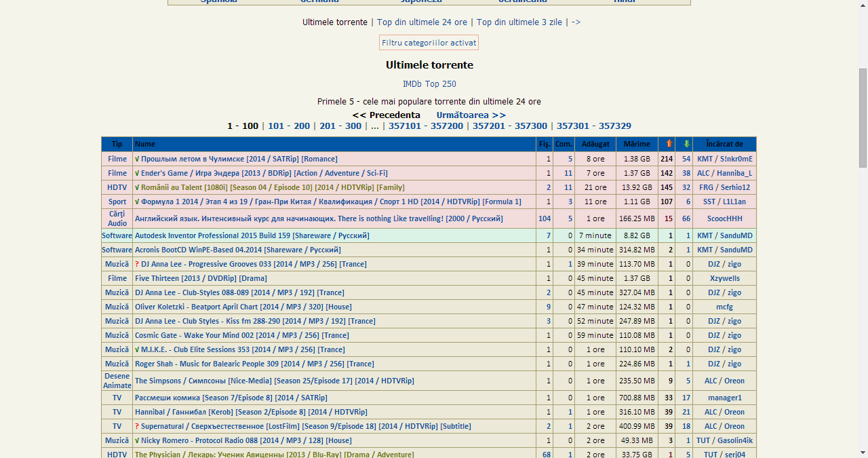This screenshot has width=868, height=458.
Task: Open Nicky Romero Protocol Radio 088
Action: pos(246,440)
